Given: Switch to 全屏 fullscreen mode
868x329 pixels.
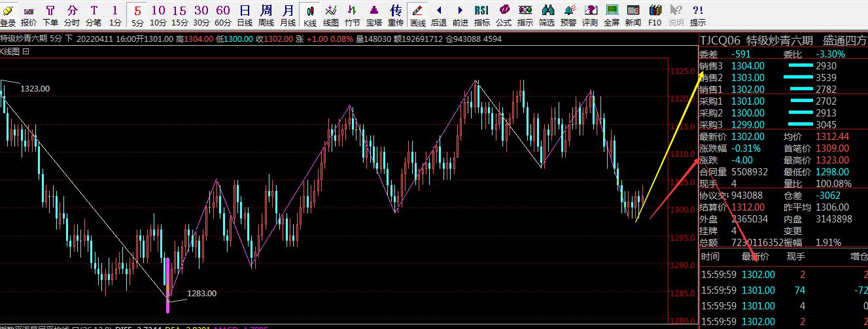Looking at the screenshot, I should 612,14.
